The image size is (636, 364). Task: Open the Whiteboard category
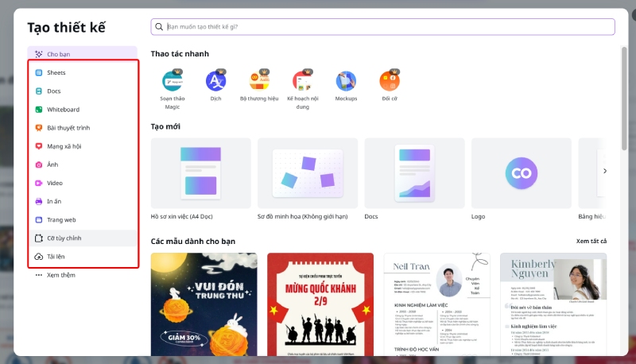[x=63, y=109]
